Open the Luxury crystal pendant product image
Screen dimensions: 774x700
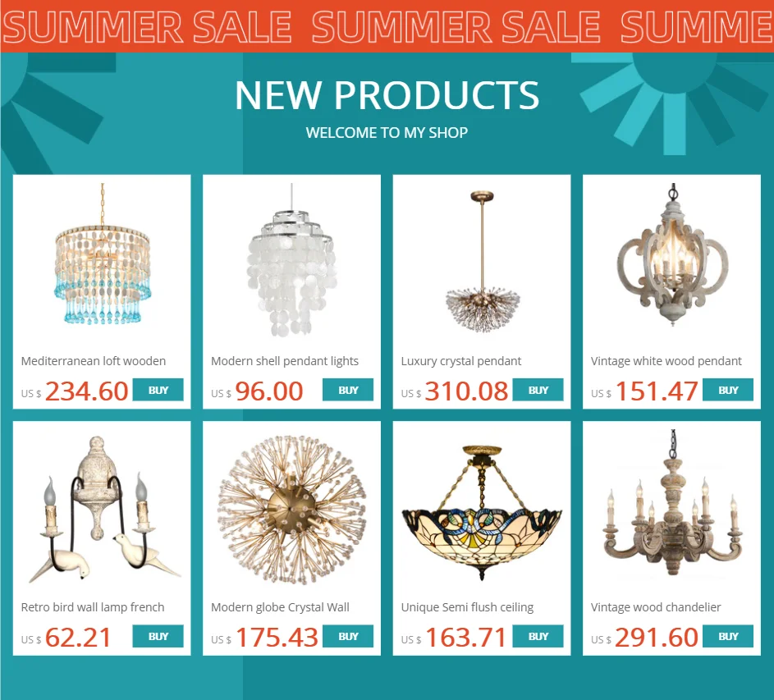click(483, 262)
